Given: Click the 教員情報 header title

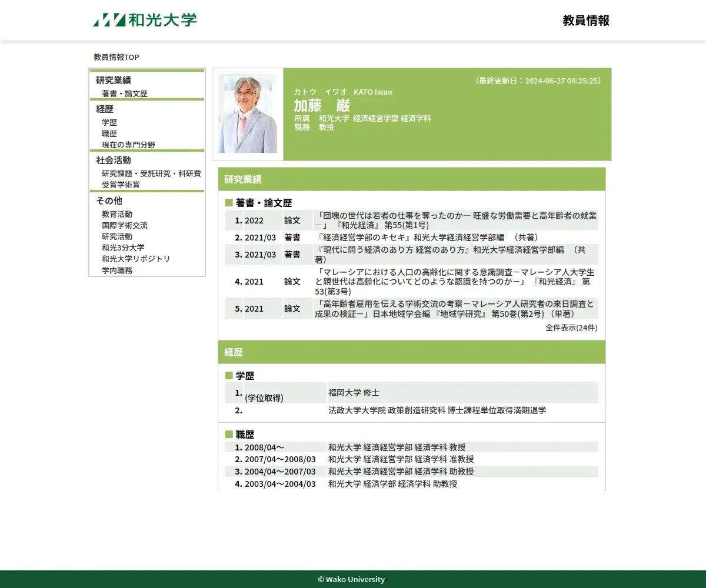Looking at the screenshot, I should (586, 21).
